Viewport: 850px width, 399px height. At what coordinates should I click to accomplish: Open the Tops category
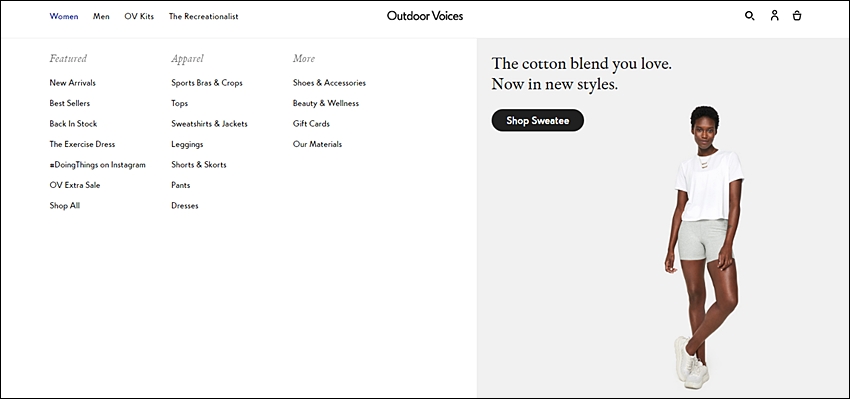[179, 104]
